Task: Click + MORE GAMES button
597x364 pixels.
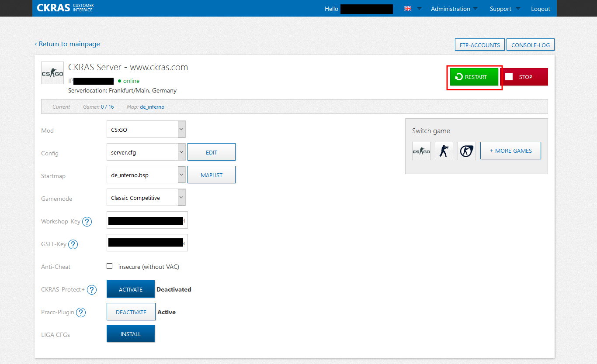Action: 510,151
